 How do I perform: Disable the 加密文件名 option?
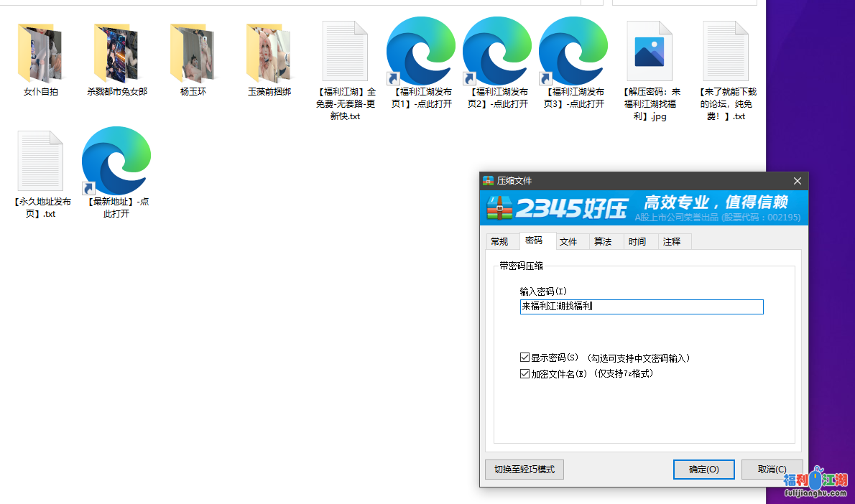click(524, 373)
